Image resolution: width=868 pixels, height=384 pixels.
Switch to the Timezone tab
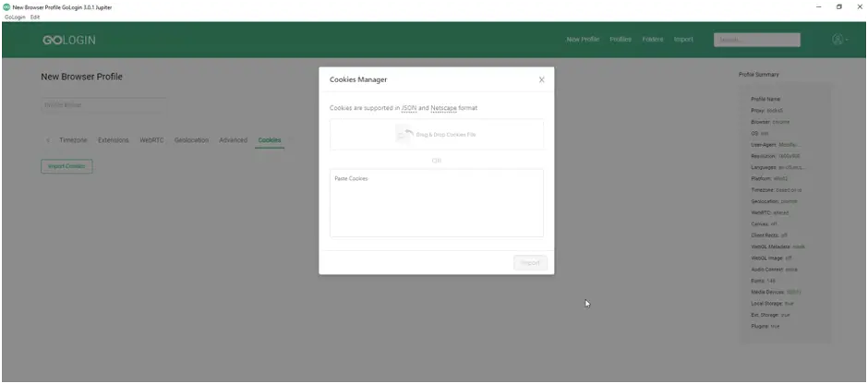(x=73, y=140)
